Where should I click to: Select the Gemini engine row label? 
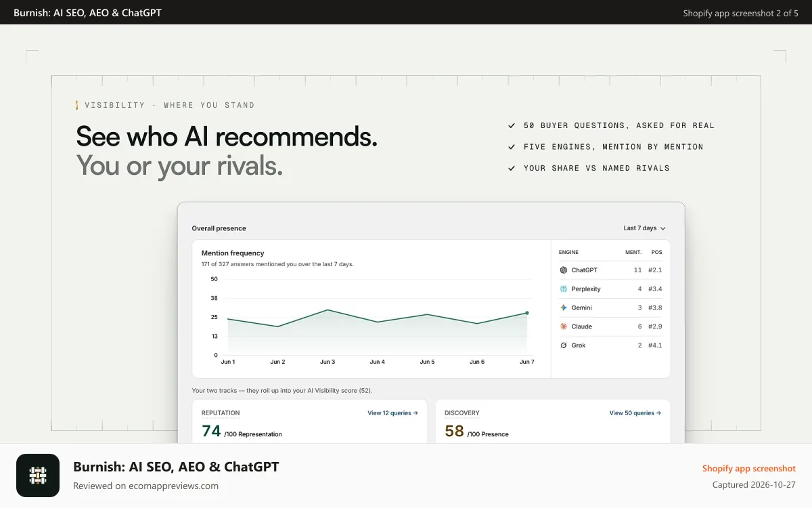coord(582,308)
